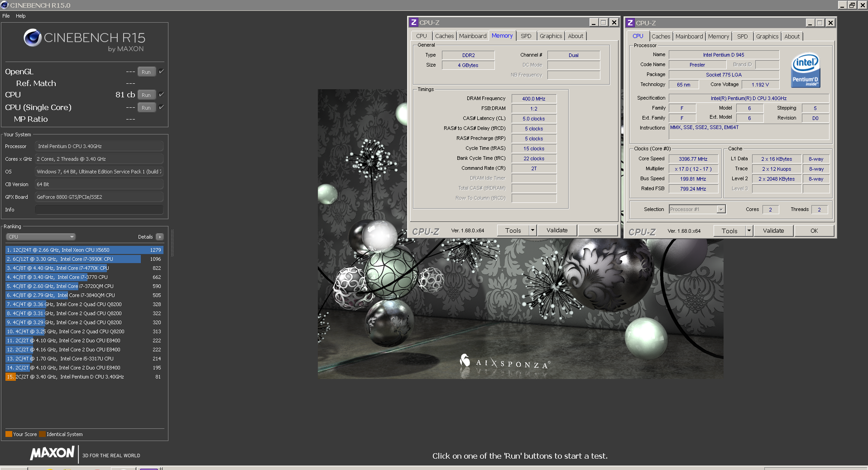Image resolution: width=868 pixels, height=470 pixels.
Task: Toggle the OpenGL test checkbox
Action: [x=161, y=71]
